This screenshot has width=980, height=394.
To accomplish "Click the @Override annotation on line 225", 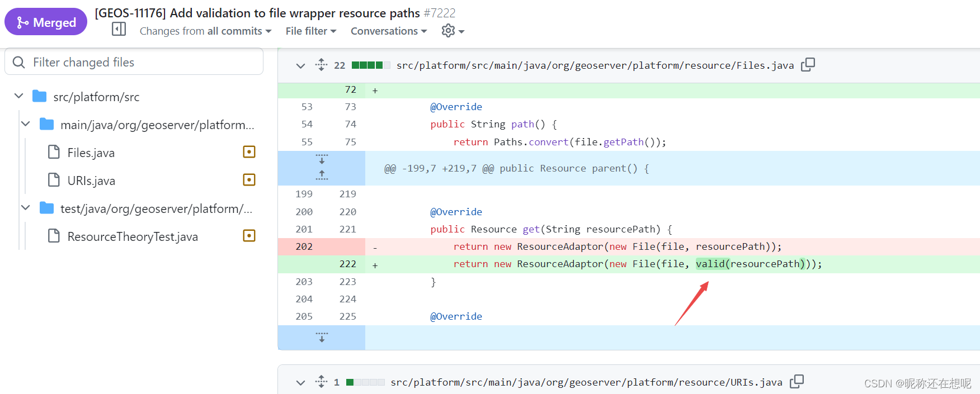I will [456, 316].
